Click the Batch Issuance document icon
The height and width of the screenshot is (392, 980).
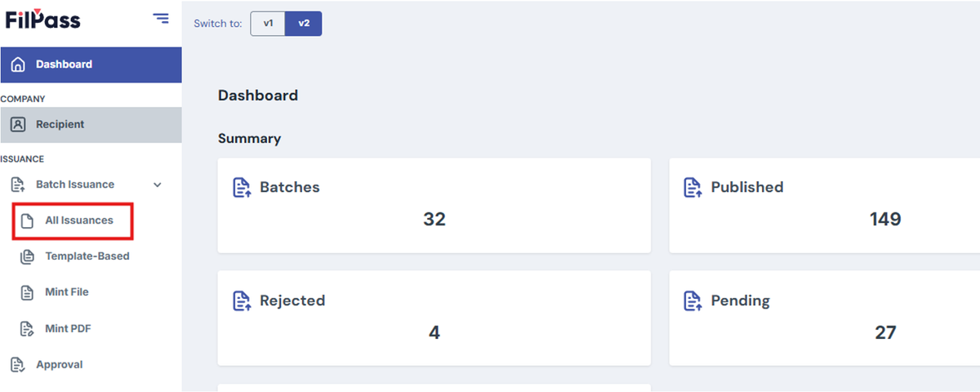pos(17,185)
